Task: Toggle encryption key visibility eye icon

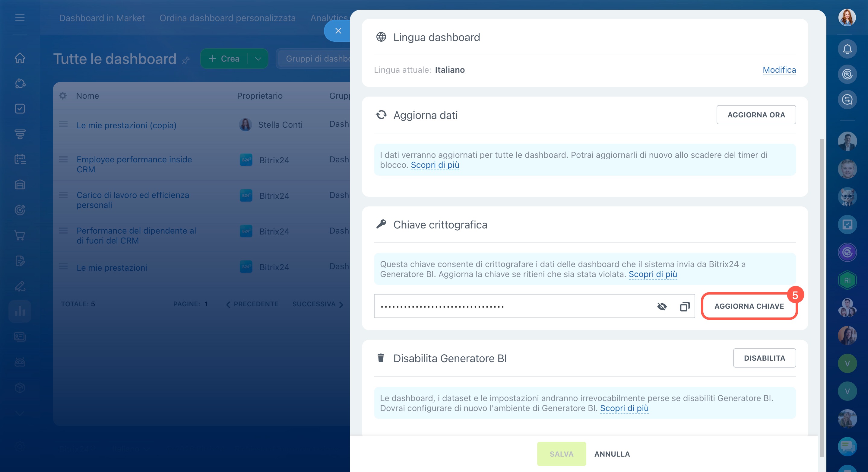Action: [662, 306]
